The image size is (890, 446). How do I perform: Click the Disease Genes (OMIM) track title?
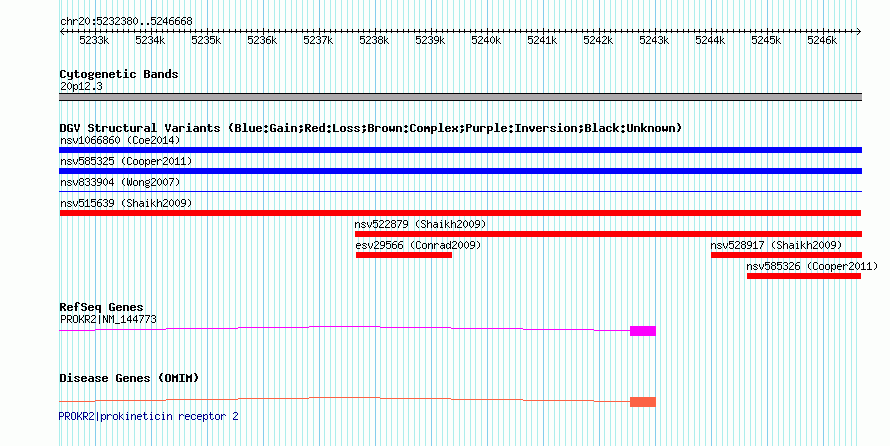[129, 378]
